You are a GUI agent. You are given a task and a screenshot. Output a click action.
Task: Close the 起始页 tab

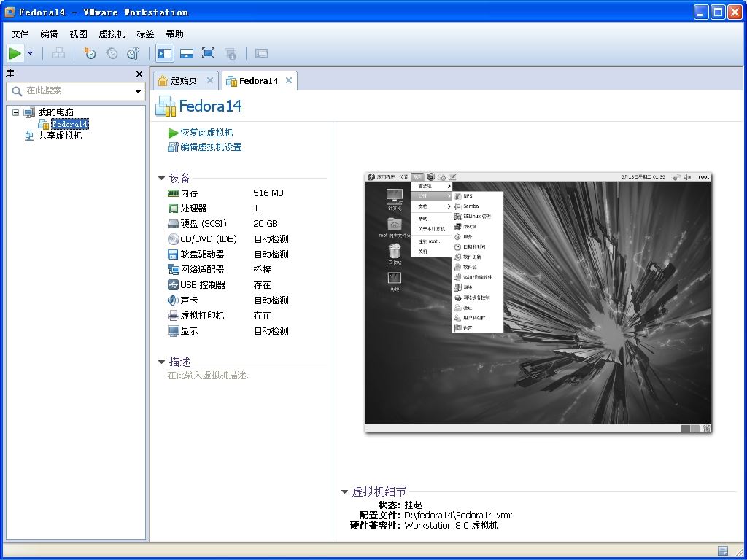pyautogui.click(x=209, y=80)
